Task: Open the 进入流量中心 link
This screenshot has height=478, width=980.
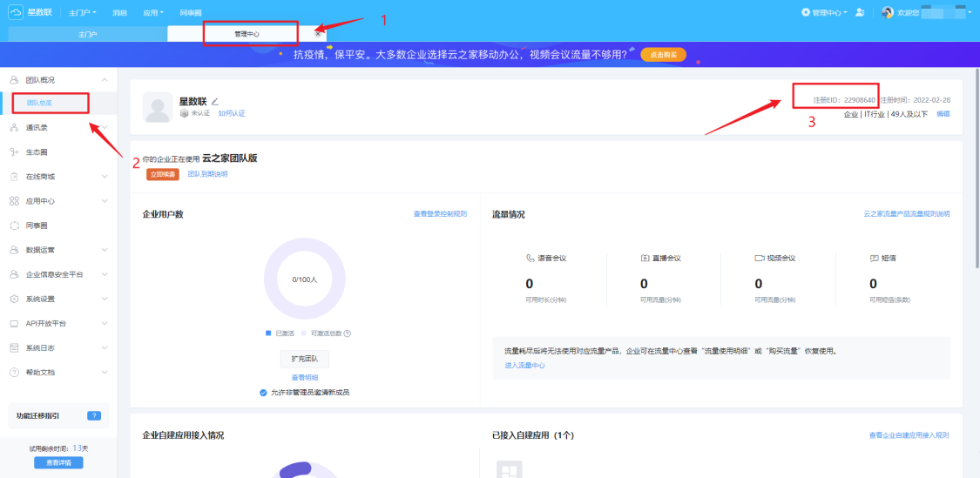Action: [524, 366]
